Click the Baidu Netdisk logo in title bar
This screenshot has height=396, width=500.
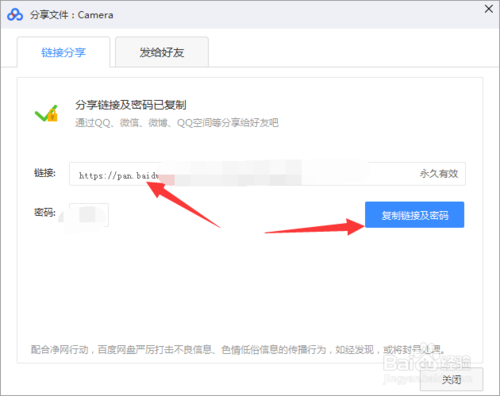coord(15,14)
